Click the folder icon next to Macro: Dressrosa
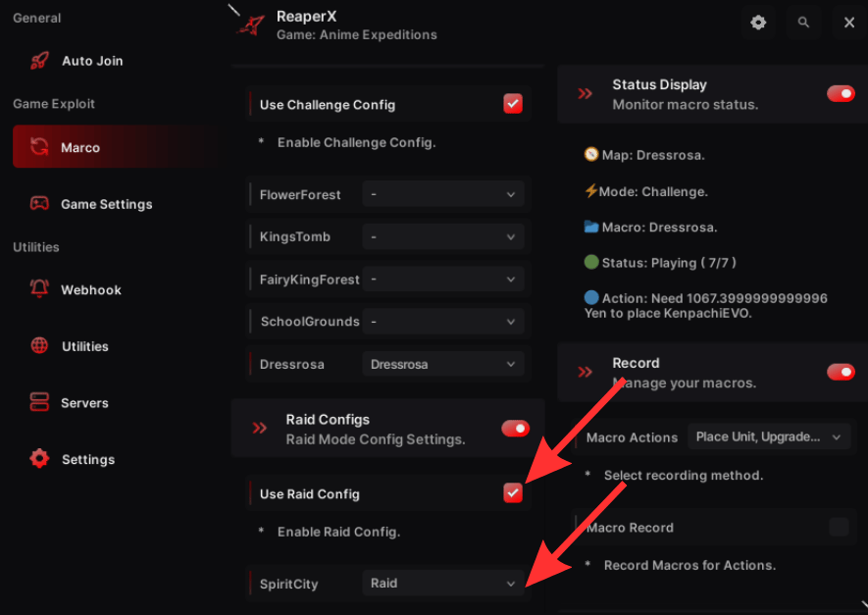 [x=591, y=227]
